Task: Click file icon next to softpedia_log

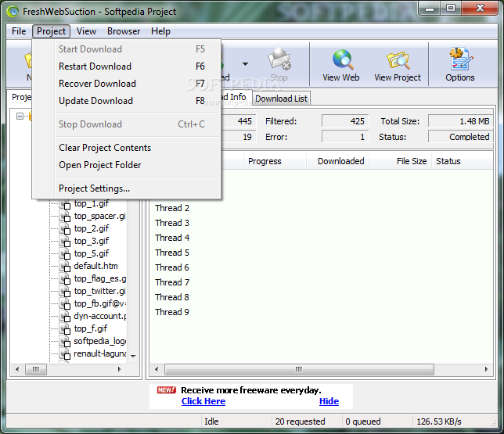Action: [x=65, y=342]
